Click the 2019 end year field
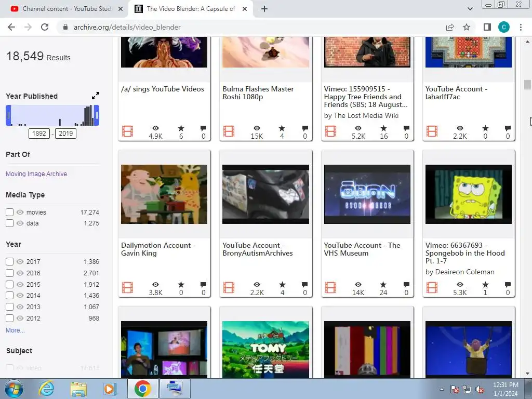 point(65,134)
